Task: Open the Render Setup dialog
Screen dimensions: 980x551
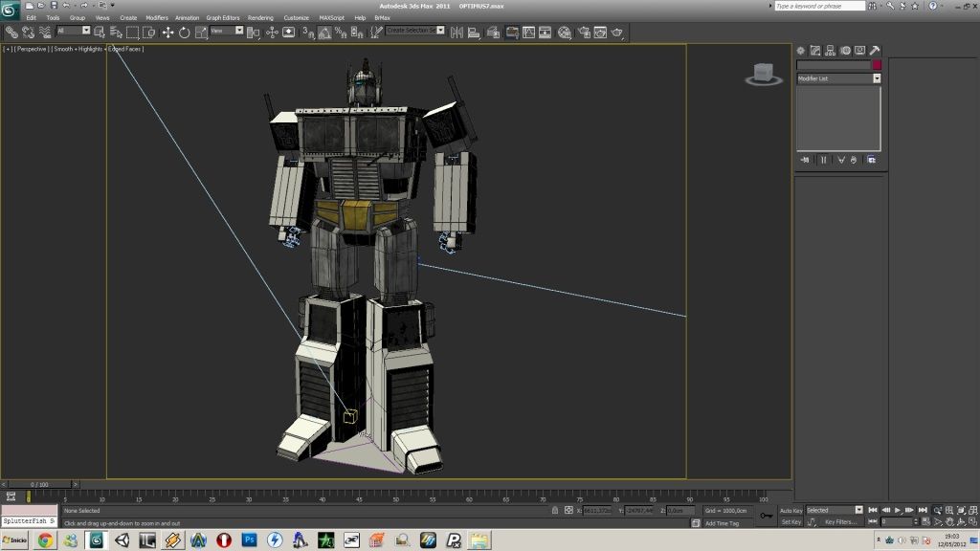Action: tap(584, 33)
